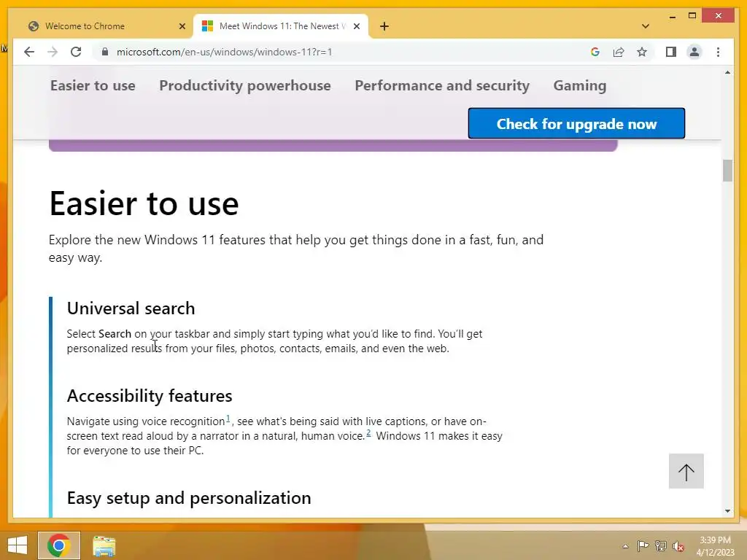Jump to the Productivity powerhouse section
The width and height of the screenshot is (747, 560).
pos(245,86)
